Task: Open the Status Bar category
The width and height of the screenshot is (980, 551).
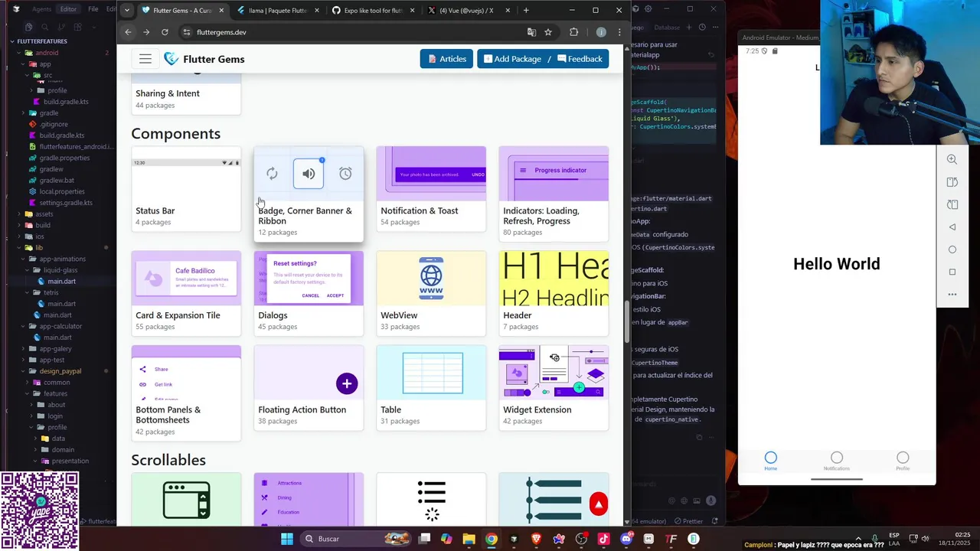Action: (x=186, y=188)
